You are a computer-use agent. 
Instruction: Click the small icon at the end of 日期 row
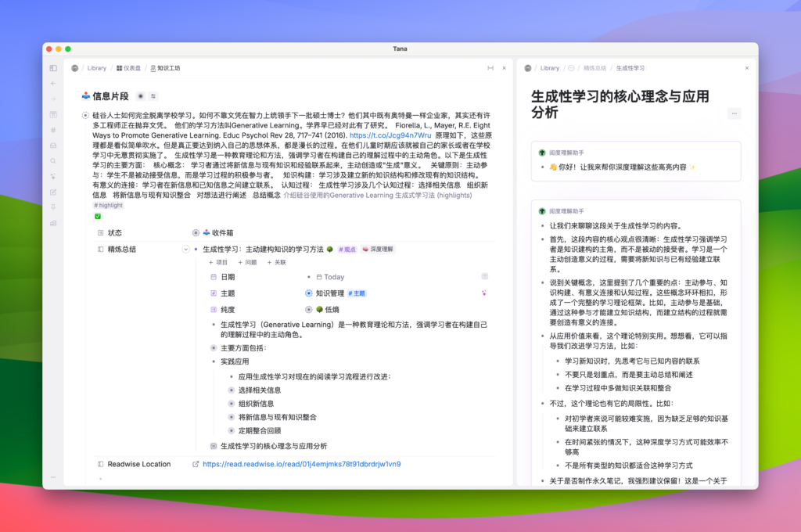(x=485, y=276)
